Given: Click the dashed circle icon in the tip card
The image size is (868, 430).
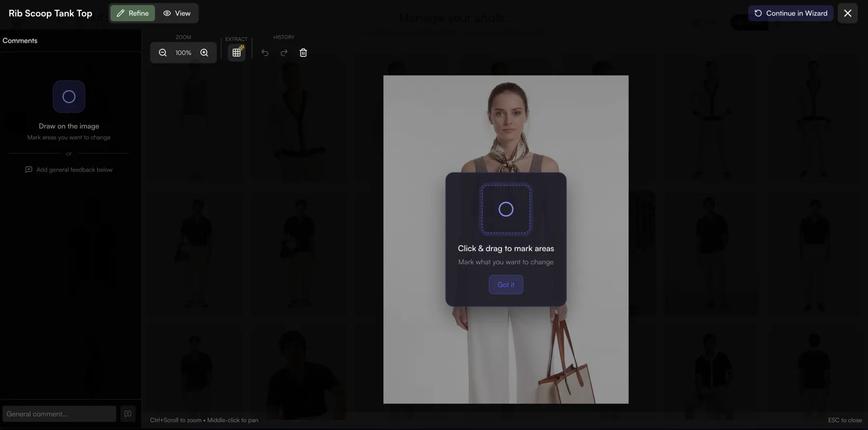Looking at the screenshot, I should tap(506, 209).
